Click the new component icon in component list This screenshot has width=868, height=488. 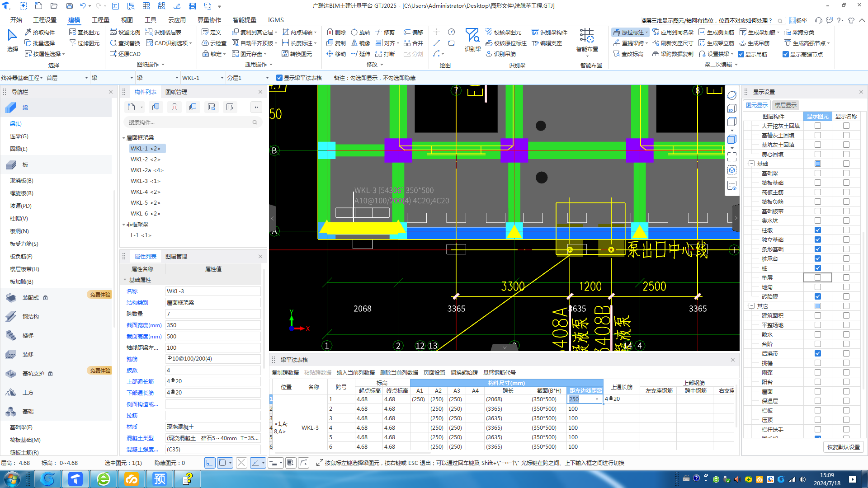(x=131, y=107)
